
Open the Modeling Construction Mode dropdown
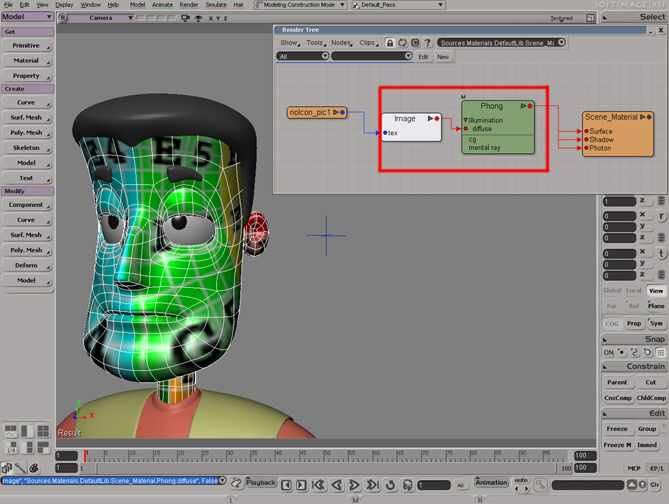(x=299, y=5)
